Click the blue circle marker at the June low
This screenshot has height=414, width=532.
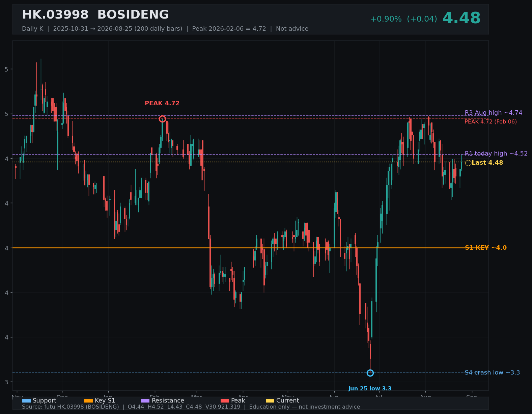tap(370, 373)
